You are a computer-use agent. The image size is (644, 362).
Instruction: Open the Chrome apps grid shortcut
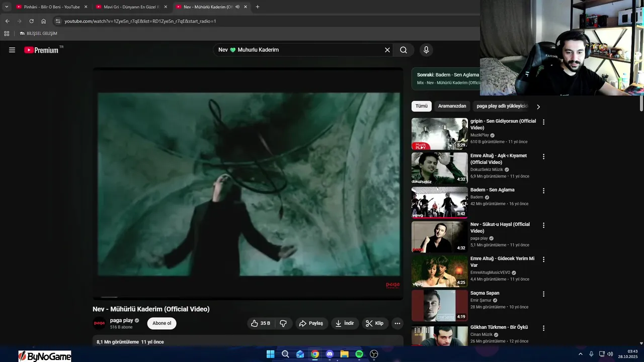pos(7,34)
